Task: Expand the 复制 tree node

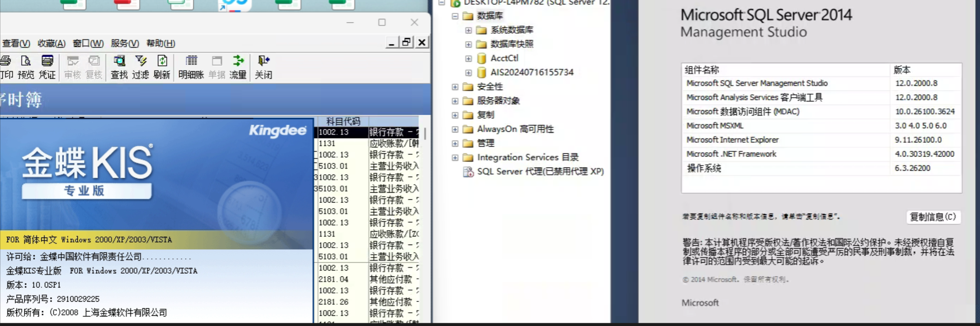Action: pos(455,115)
